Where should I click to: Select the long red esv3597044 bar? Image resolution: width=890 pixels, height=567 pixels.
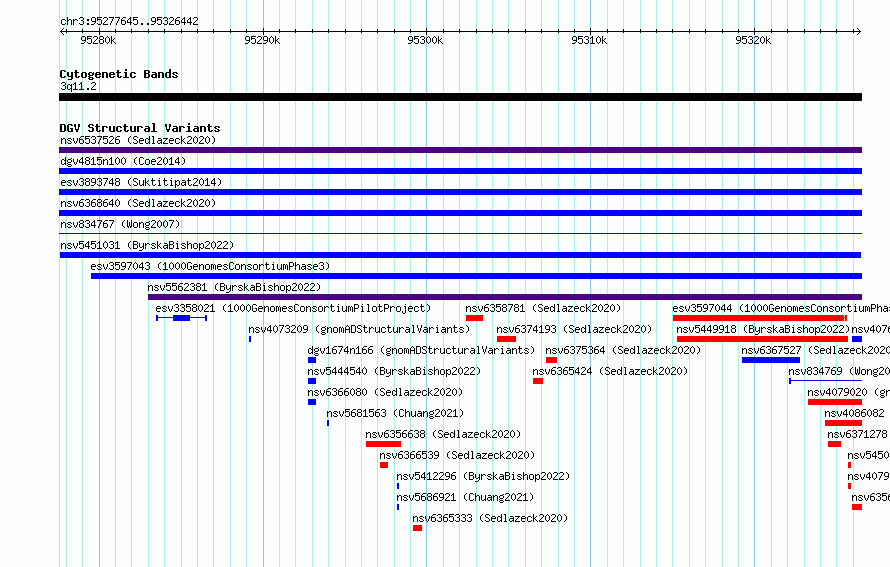coord(760,318)
